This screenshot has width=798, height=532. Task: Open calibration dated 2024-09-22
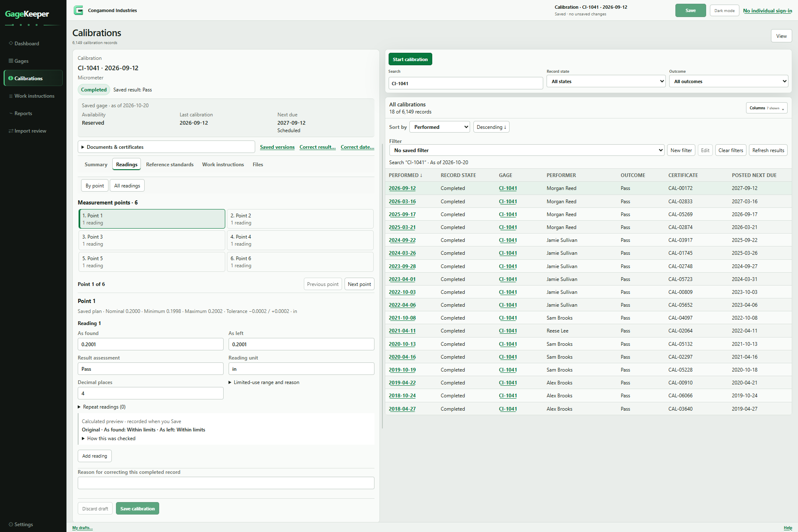coord(402,240)
